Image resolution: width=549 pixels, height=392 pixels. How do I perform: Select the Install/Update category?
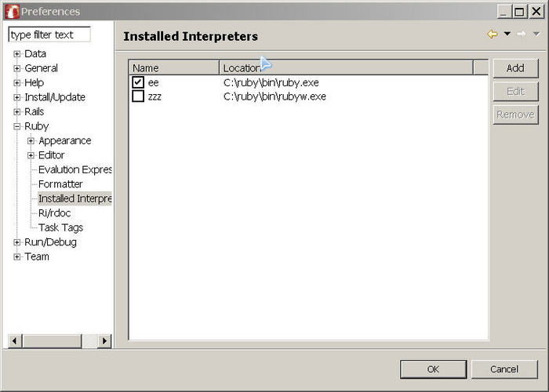(x=55, y=97)
